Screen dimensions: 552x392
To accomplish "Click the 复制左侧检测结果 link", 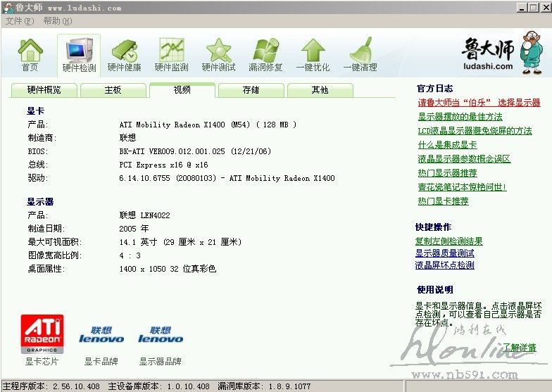I will click(x=448, y=241).
